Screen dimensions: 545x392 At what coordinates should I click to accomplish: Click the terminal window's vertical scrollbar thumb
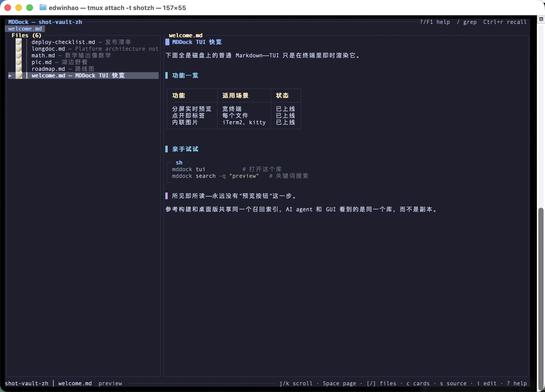tap(541, 299)
